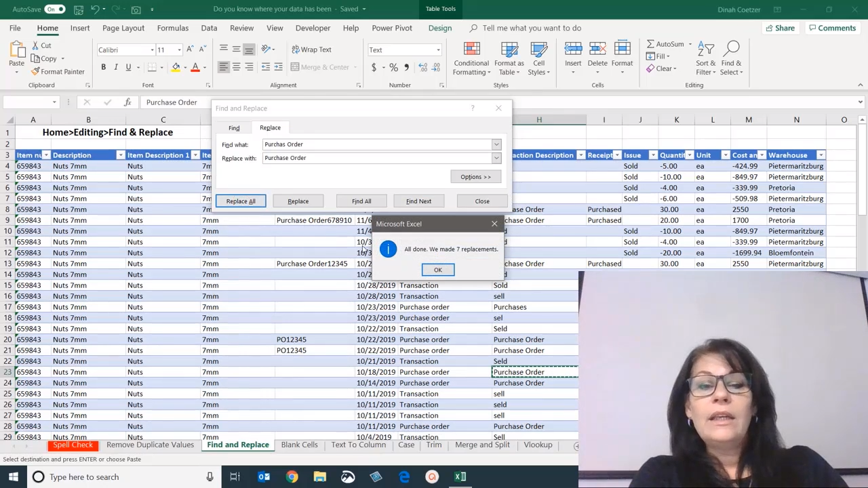This screenshot has height=488, width=868.
Task: Open the Borders dropdown
Action: 162,67
